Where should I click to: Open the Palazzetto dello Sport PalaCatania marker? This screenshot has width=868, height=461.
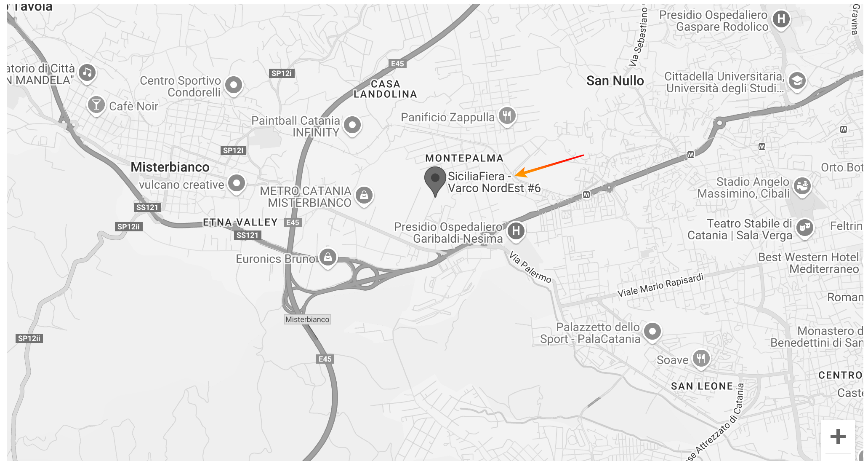(652, 332)
